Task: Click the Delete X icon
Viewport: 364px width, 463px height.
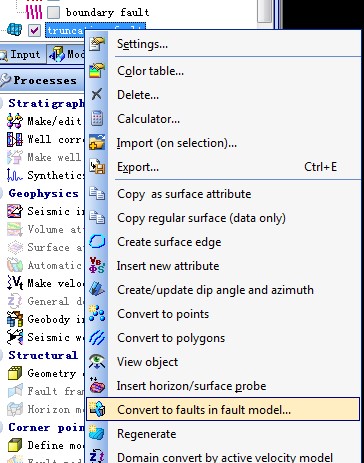Action: [97, 95]
